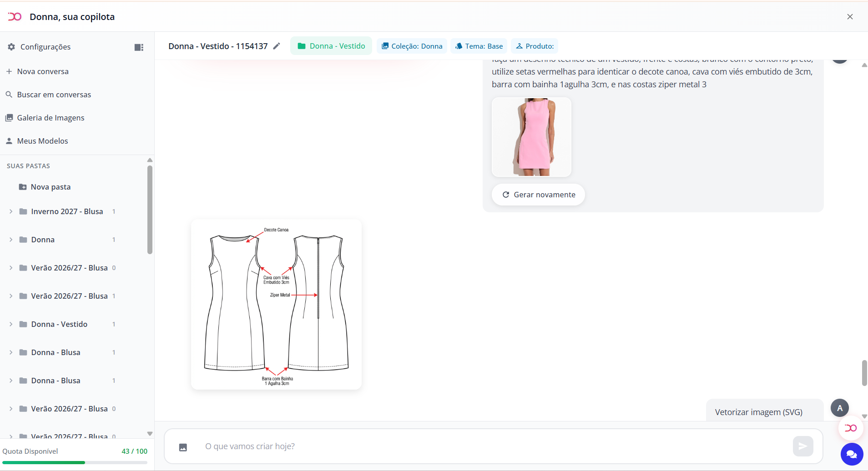Expand the Donna - Vestido folder chevron
This screenshot has height=471, width=868.
click(11, 324)
